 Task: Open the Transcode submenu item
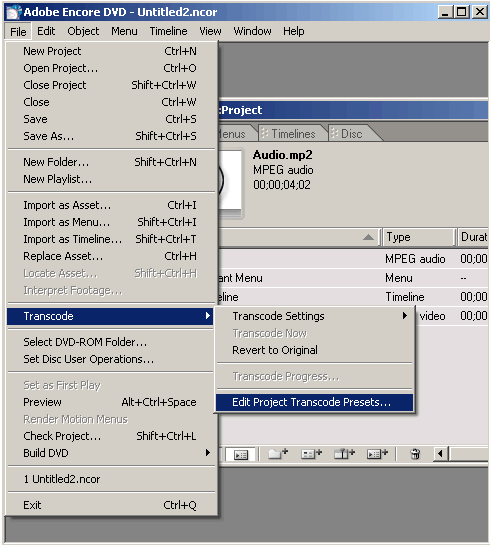click(x=110, y=316)
